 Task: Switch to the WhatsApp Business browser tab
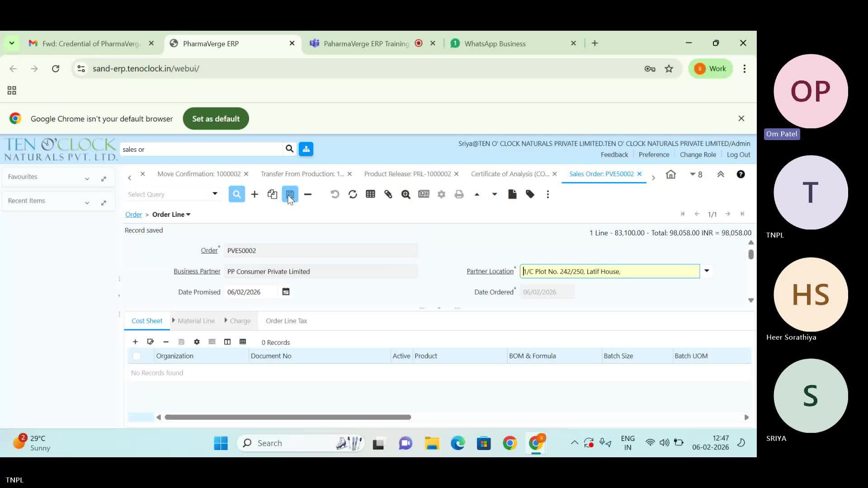(x=496, y=43)
